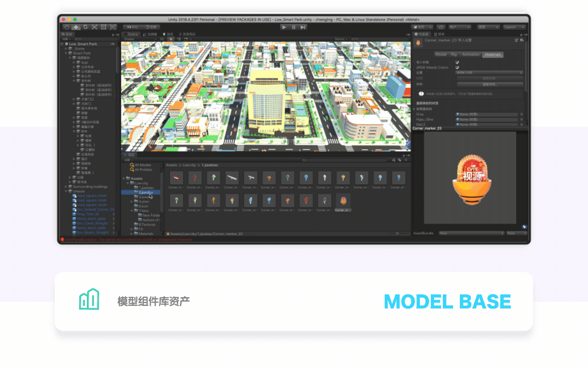This screenshot has height=368, width=588.
Task: Expand Surrounding buildings in hierarchy
Action: [66, 186]
